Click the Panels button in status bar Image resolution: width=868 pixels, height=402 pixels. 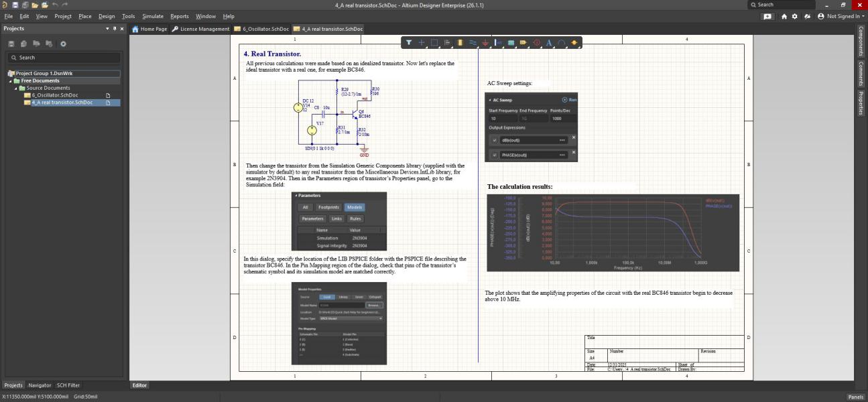point(855,397)
